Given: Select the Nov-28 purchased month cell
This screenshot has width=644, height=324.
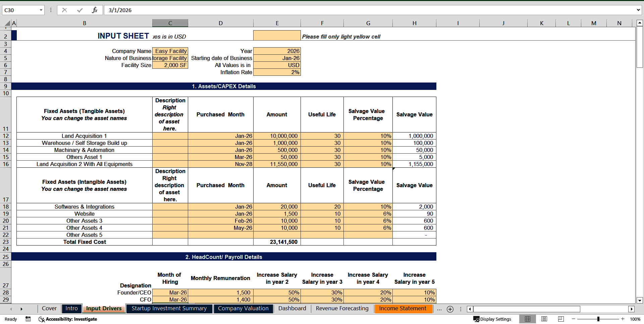Looking at the screenshot, I should click(x=221, y=164).
